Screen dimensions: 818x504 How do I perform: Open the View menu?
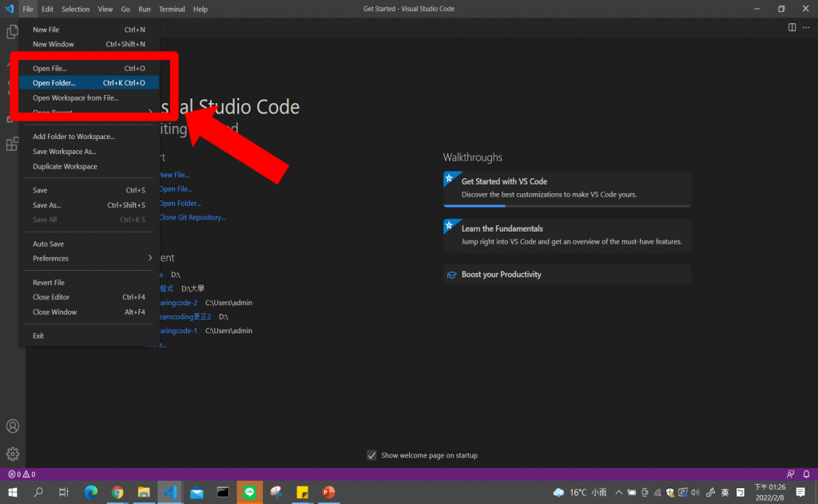point(105,9)
